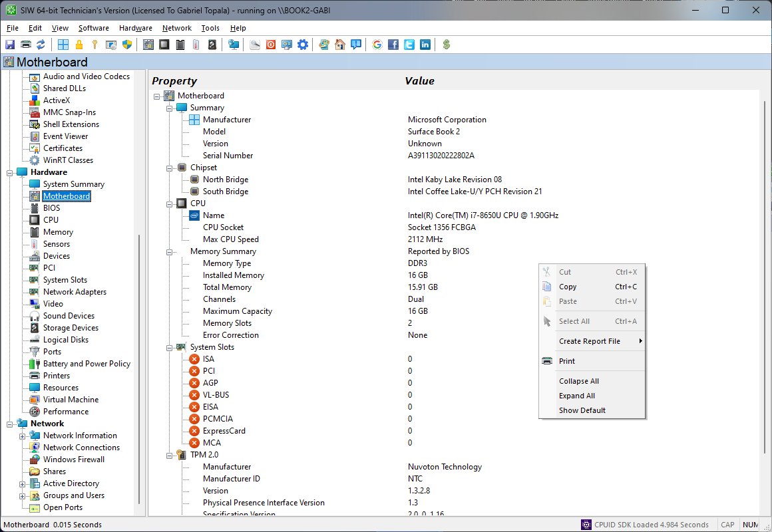Click the hard disk toolbar icon

pyautogui.click(x=212, y=45)
